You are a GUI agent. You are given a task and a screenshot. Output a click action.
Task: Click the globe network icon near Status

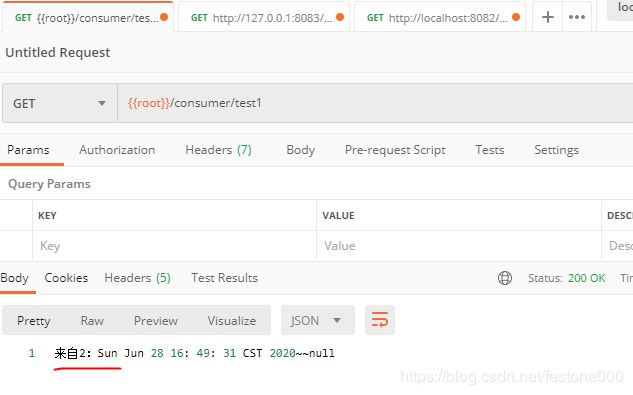(505, 278)
